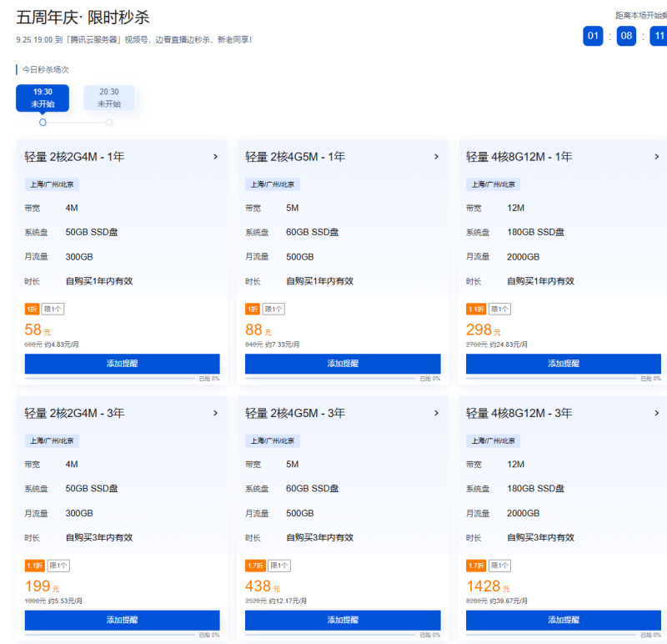Click the 20:30 timeline marker dot
Image resolution: width=667 pixels, height=644 pixels.
coord(109,123)
